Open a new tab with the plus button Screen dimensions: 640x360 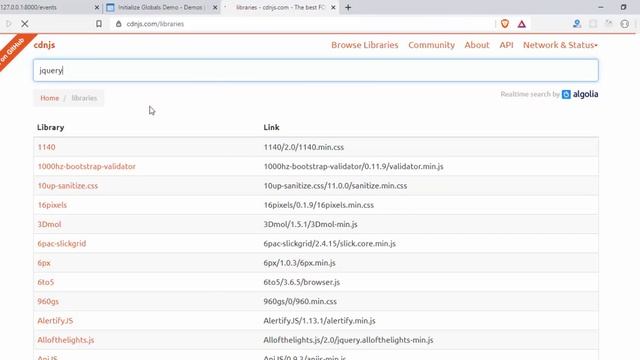point(348,7)
